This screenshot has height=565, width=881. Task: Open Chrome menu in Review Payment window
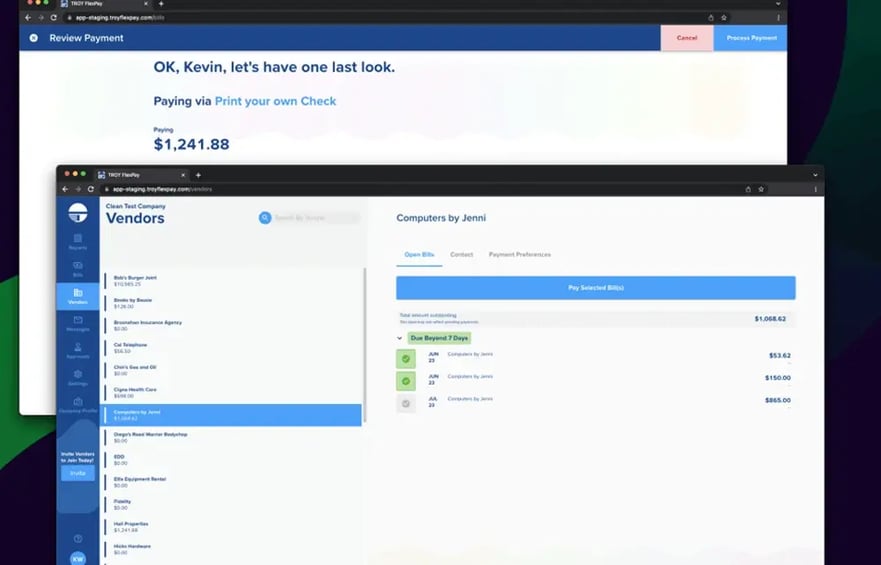[778, 17]
